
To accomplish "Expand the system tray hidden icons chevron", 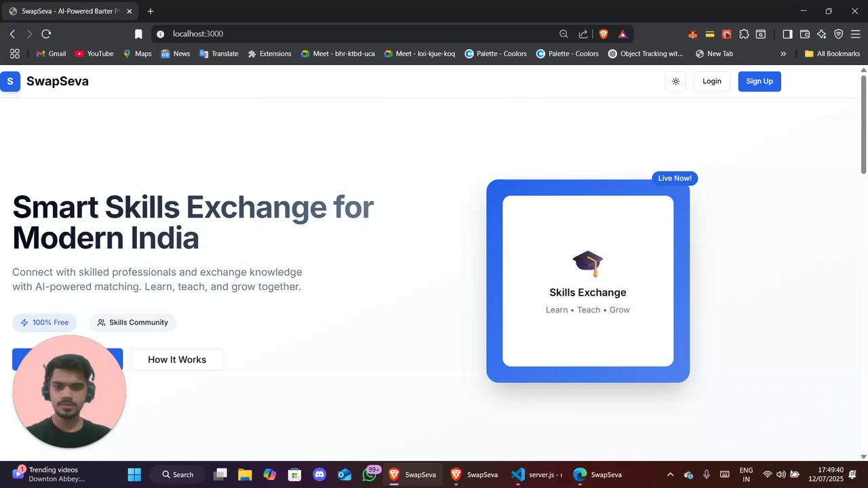I will click(x=671, y=474).
